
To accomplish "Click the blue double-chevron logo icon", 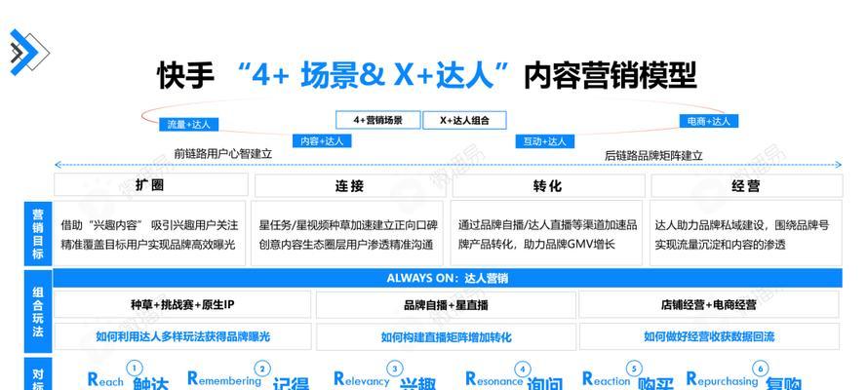I will [28, 53].
